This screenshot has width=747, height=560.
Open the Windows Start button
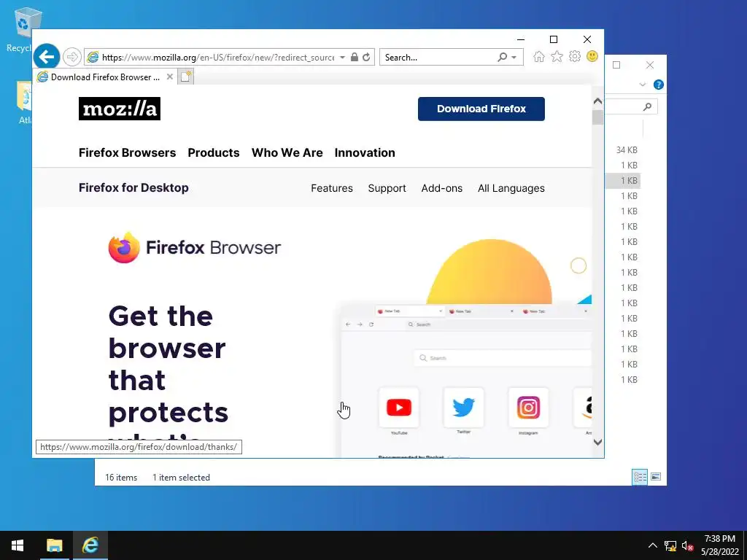(18, 545)
